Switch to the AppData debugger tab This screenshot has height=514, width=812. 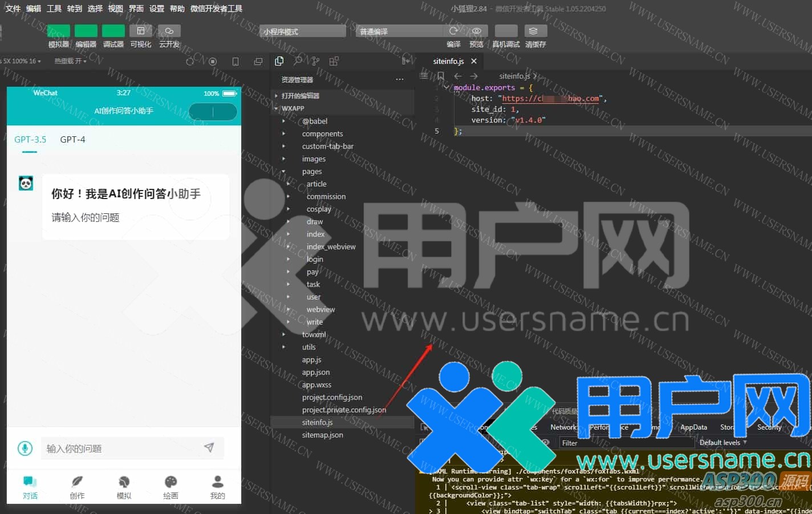coord(693,427)
